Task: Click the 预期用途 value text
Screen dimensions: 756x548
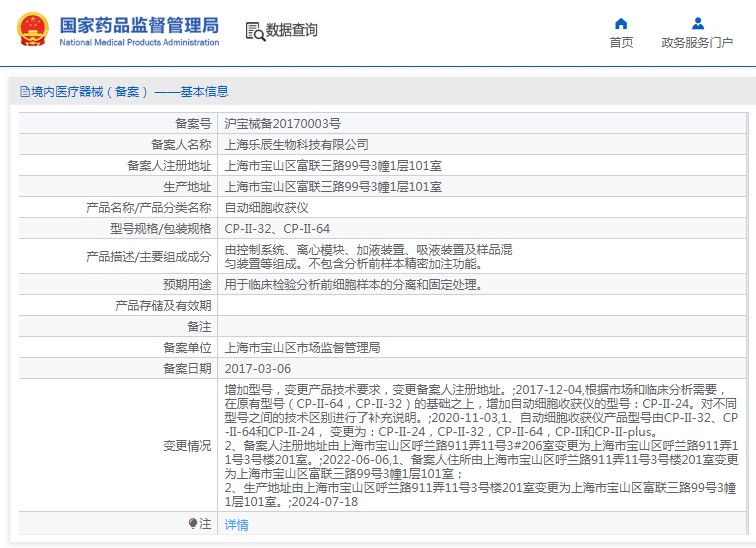Action: tap(354, 284)
